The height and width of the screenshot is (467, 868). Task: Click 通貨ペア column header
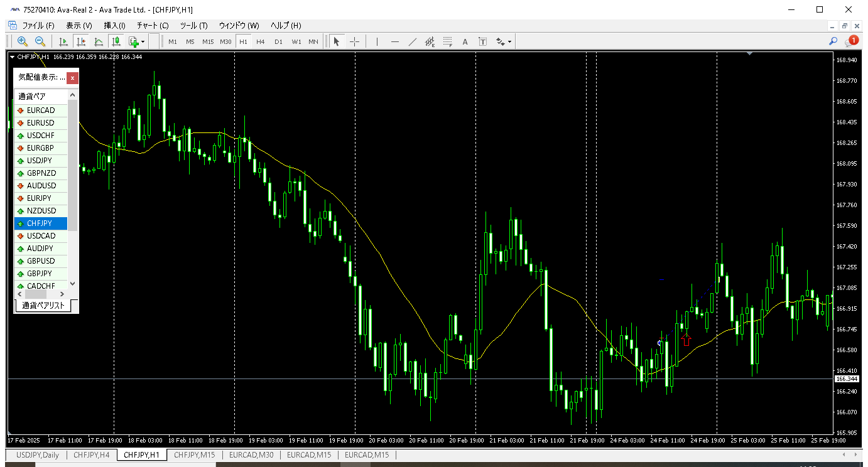click(x=41, y=97)
